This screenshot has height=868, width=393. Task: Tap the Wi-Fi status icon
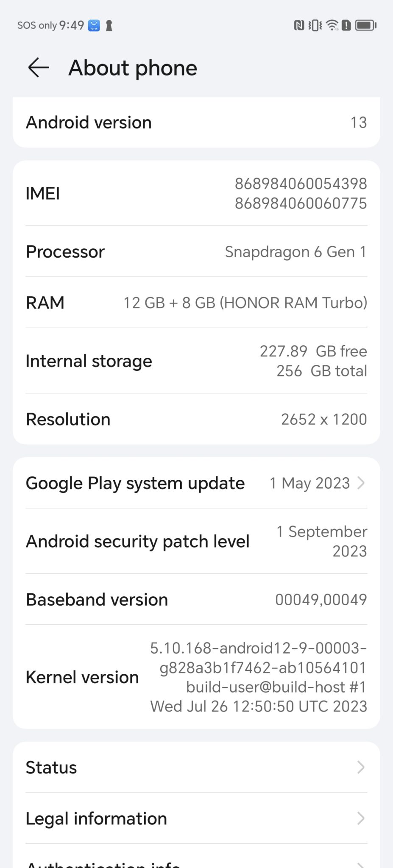(x=332, y=25)
